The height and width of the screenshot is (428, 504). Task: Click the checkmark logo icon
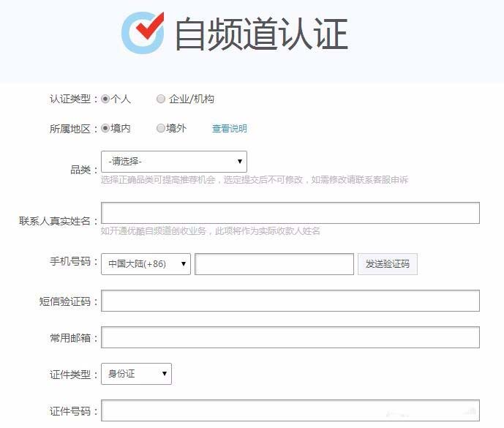[x=143, y=33]
